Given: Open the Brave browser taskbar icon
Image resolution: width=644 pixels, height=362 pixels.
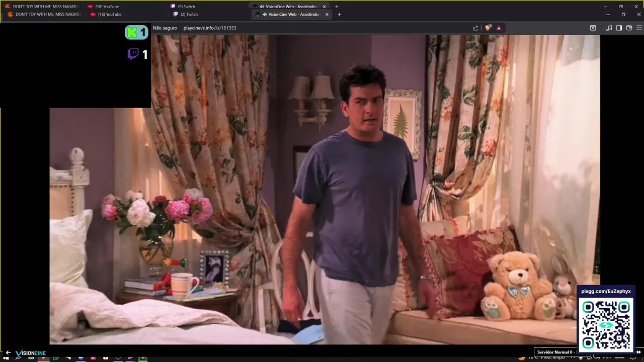Looking at the screenshot, I should (x=43, y=358).
